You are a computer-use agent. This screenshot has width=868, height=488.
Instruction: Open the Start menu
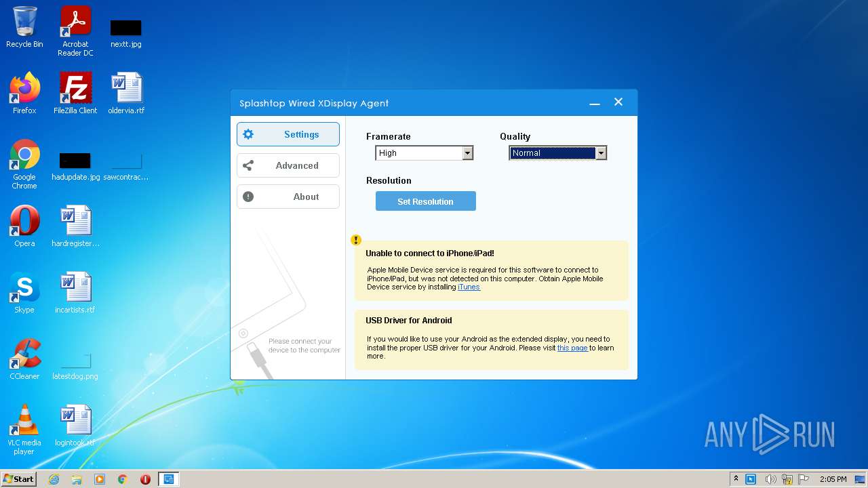[x=19, y=479]
